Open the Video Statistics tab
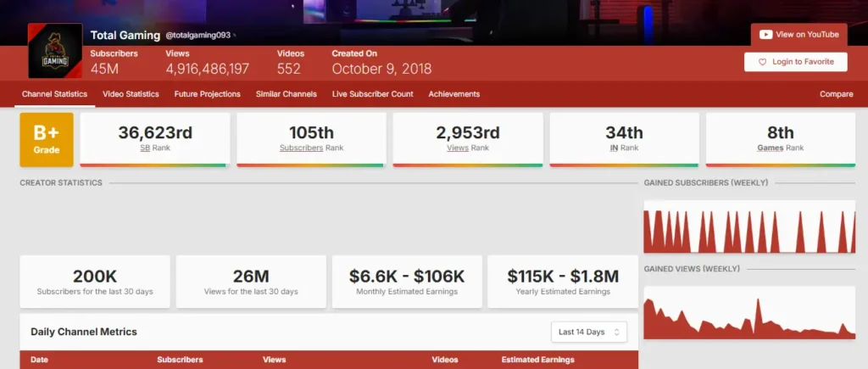 (131, 94)
